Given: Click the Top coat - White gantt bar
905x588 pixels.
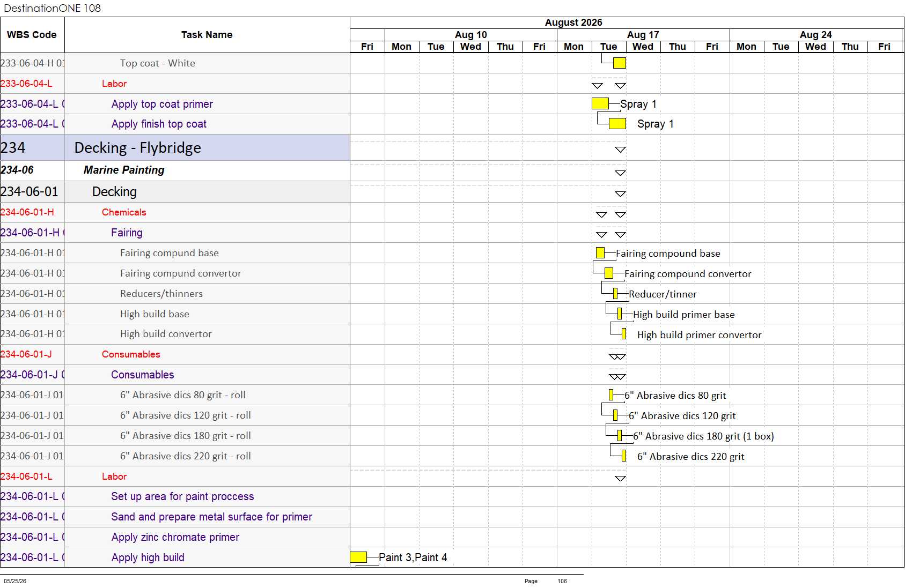Looking at the screenshot, I should [x=620, y=63].
